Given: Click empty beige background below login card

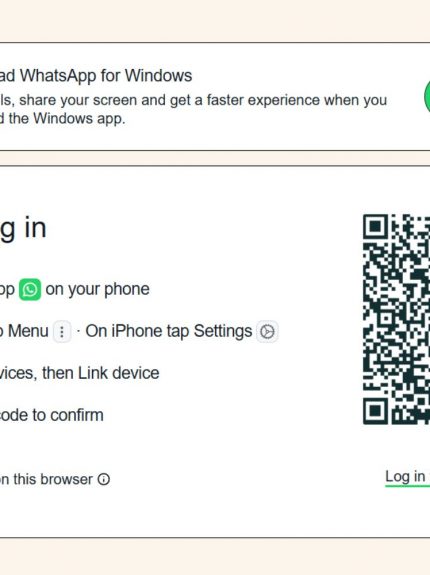Looking at the screenshot, I should 215,556.
